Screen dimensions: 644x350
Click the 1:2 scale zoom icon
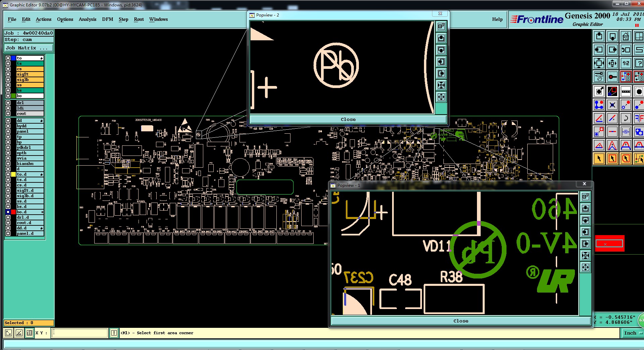[626, 63]
